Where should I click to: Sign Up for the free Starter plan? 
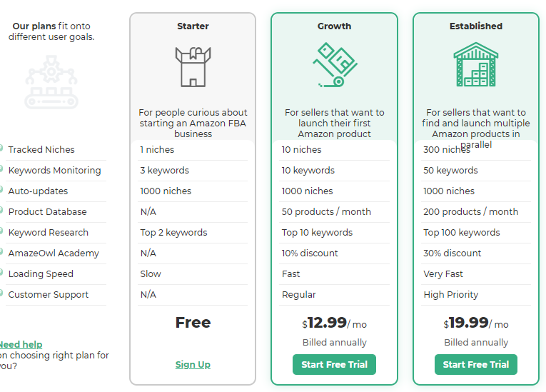click(x=193, y=364)
